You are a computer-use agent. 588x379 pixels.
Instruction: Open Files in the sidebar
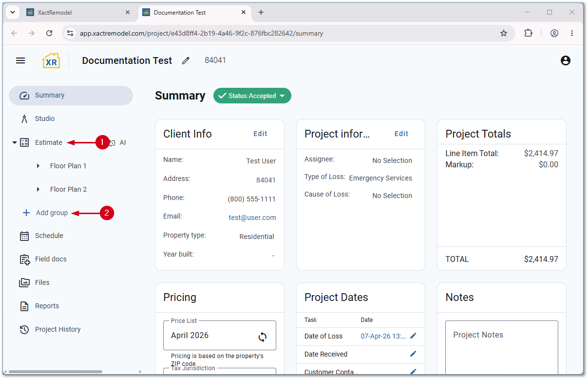[x=42, y=282]
